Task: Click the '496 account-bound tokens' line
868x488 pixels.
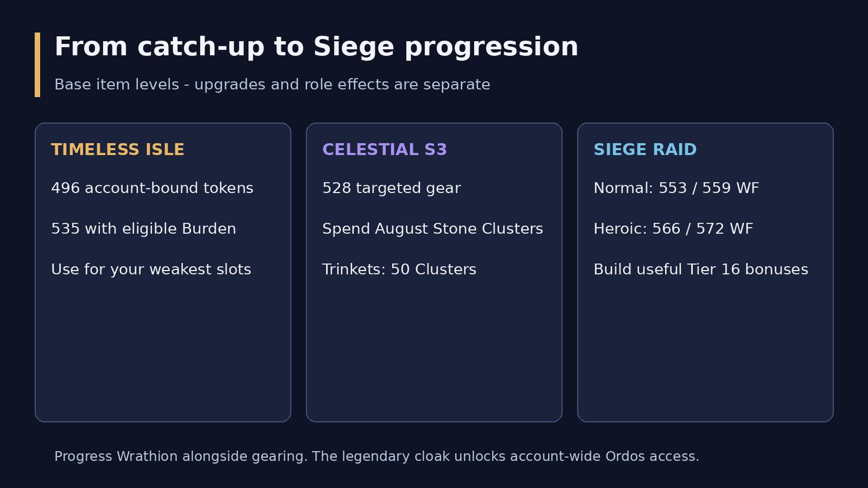Action: coord(152,188)
